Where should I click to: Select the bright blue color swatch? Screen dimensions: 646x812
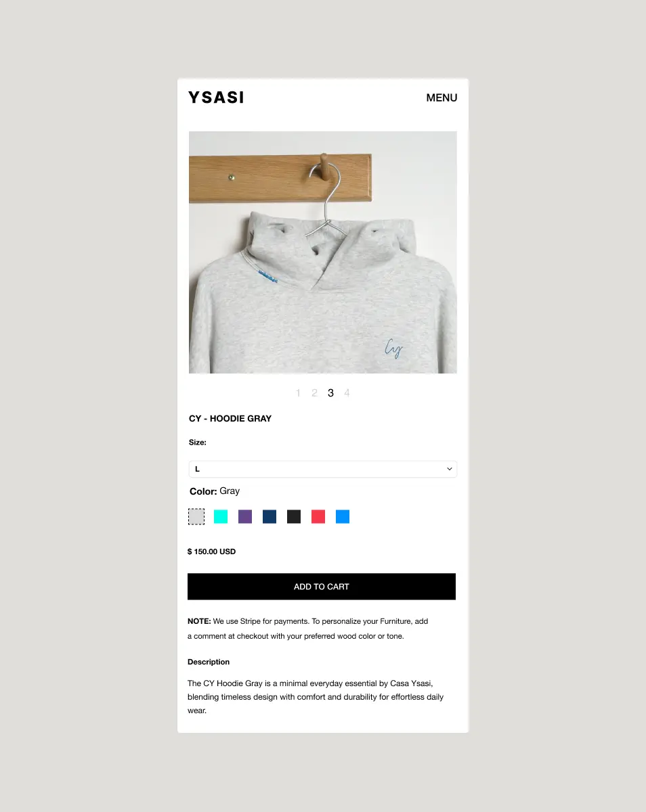pos(343,517)
